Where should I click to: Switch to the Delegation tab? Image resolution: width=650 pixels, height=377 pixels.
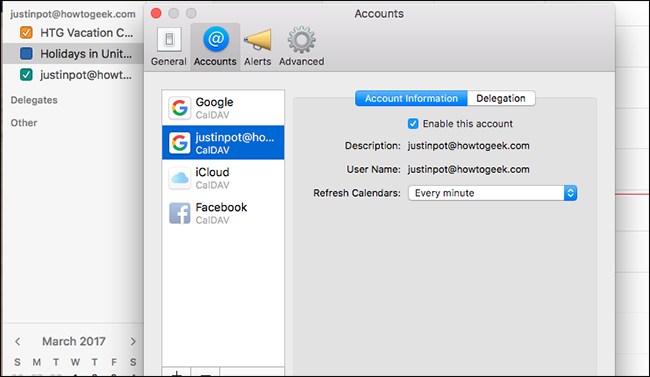pos(501,98)
